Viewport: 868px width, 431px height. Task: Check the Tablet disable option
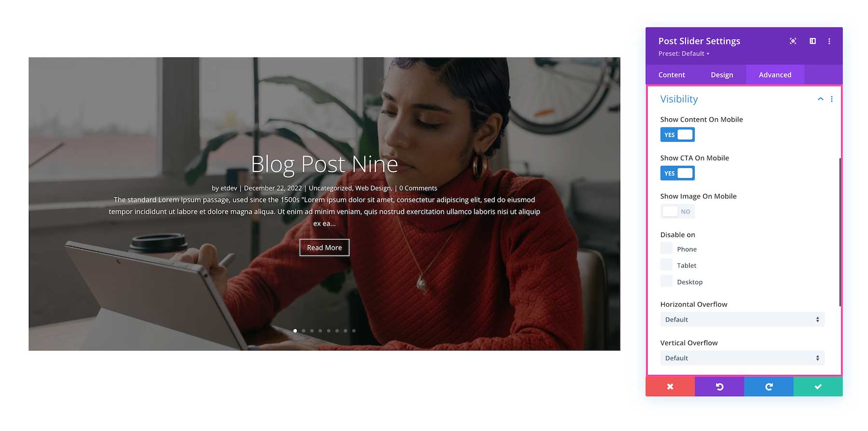tap(666, 264)
